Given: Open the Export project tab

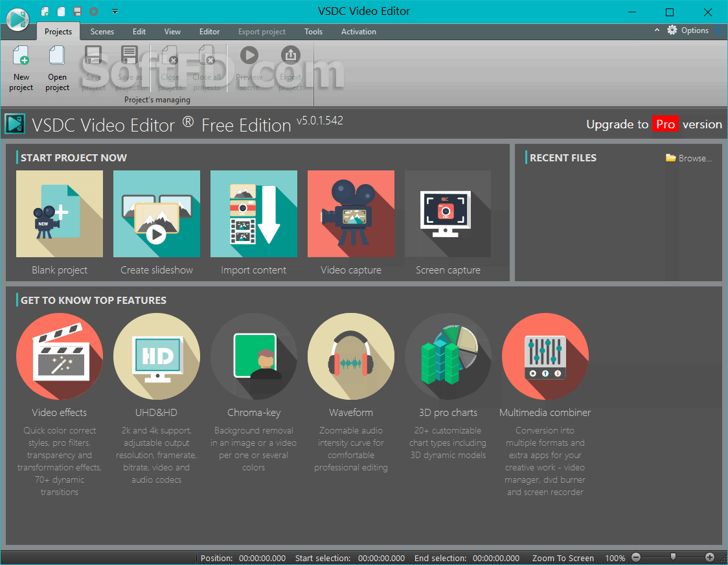Looking at the screenshot, I should 262,32.
